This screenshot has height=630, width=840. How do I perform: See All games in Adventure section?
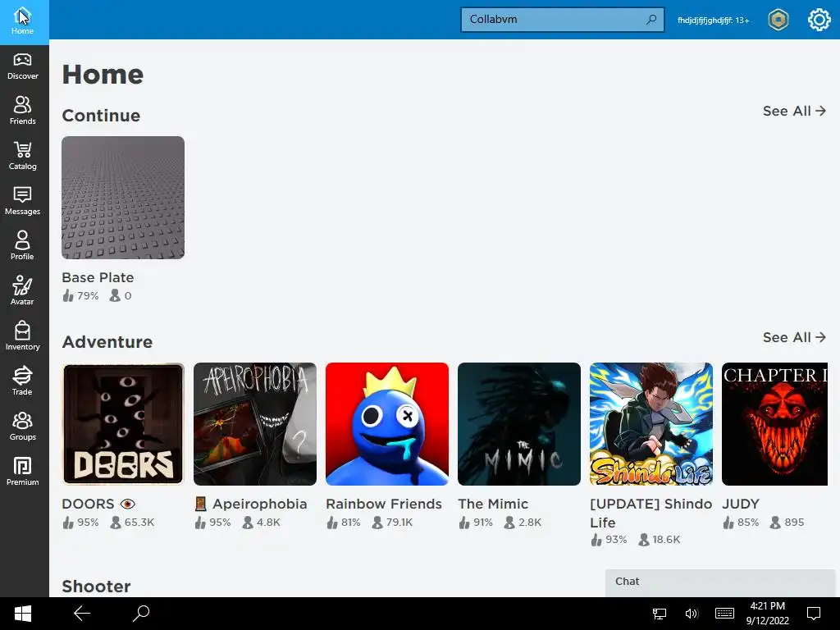pos(794,337)
